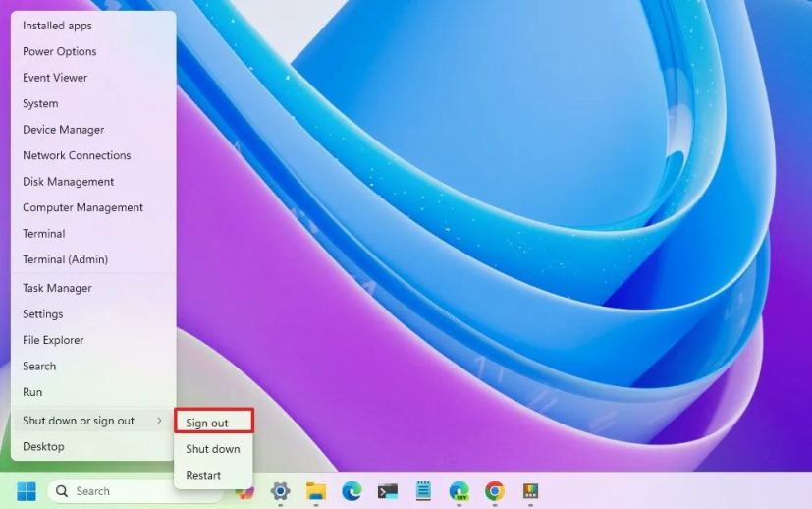The width and height of the screenshot is (812, 509).
Task: Open Computer Management
Action: (93, 207)
